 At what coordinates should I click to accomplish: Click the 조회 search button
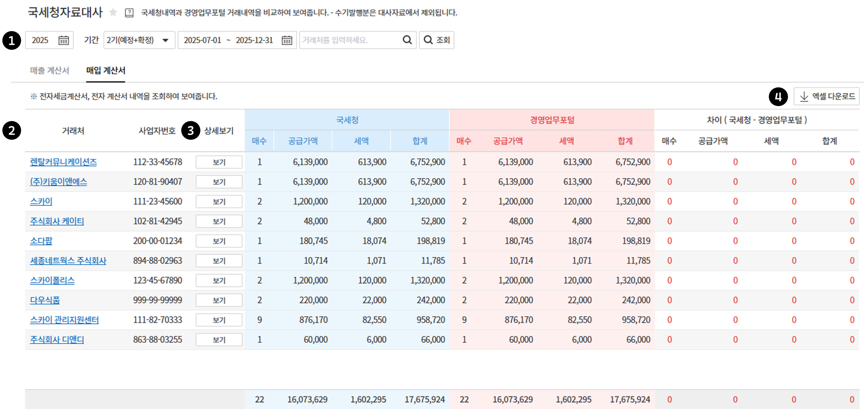pyautogui.click(x=437, y=40)
